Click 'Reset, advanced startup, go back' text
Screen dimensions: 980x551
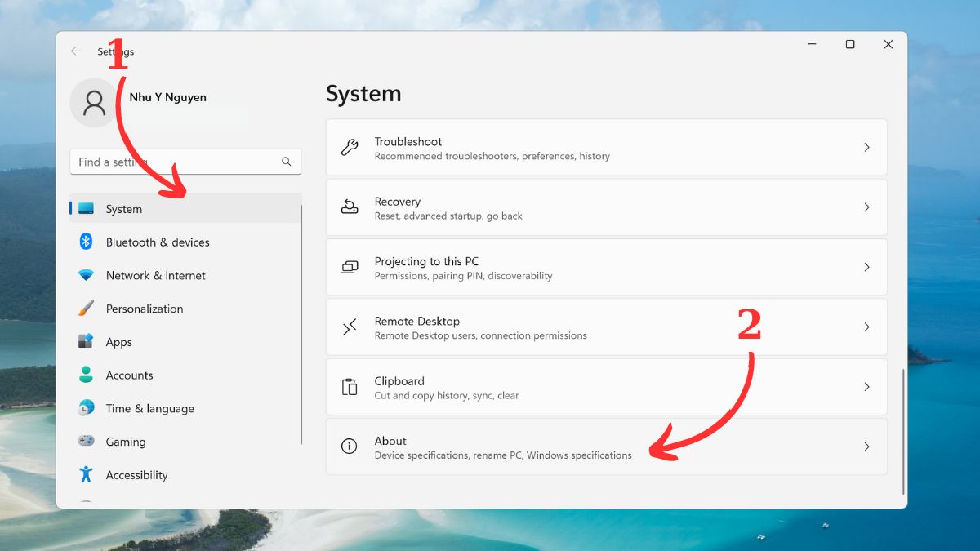(448, 216)
